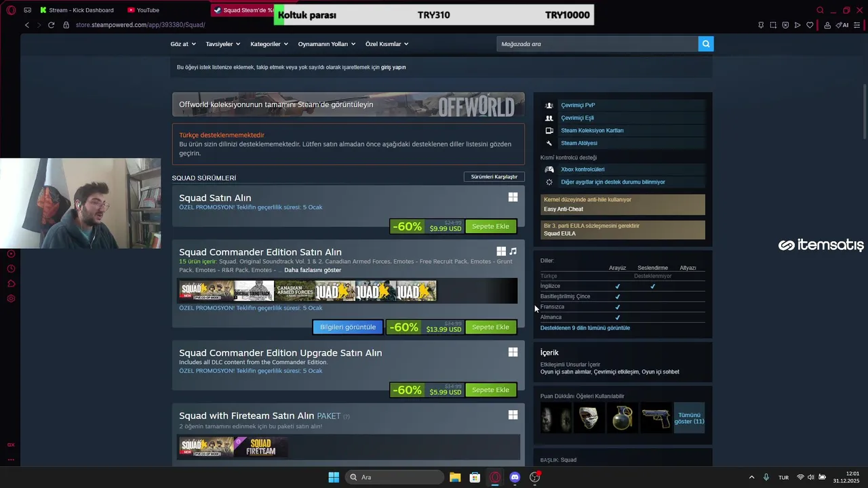868x488 pixels.
Task: Open the browser profile account icon
Action: (827, 25)
